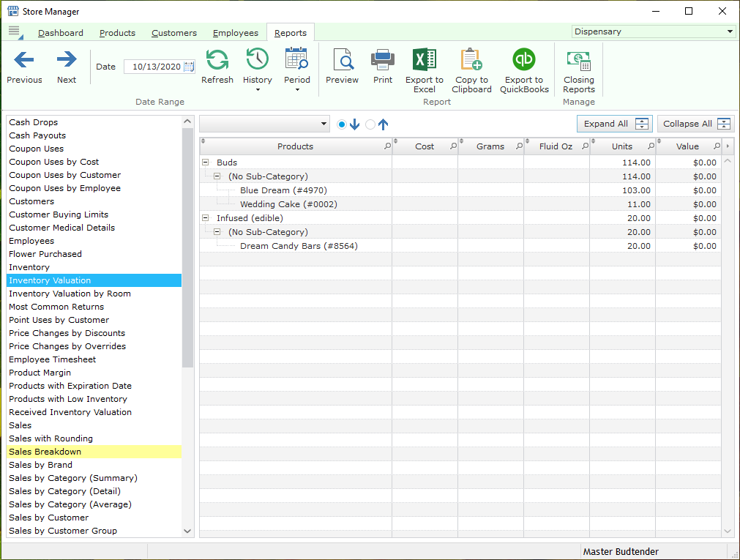Open the Employees menu

(x=235, y=32)
